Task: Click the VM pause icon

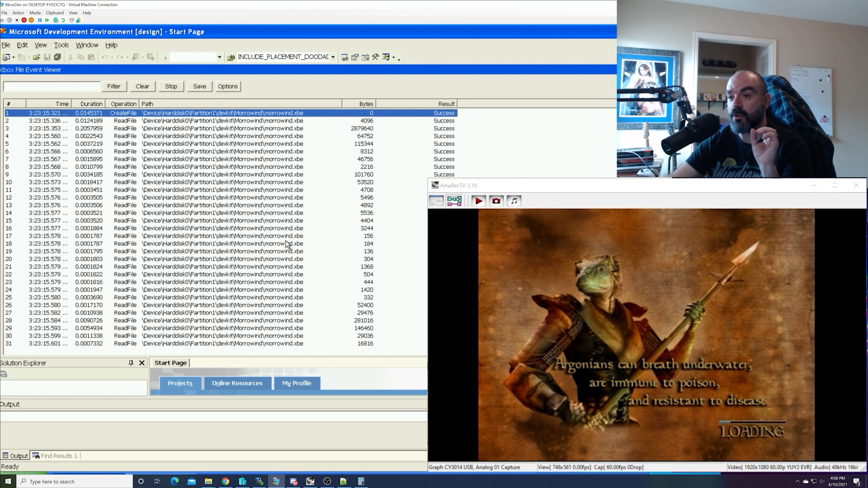Action: click(x=40, y=20)
